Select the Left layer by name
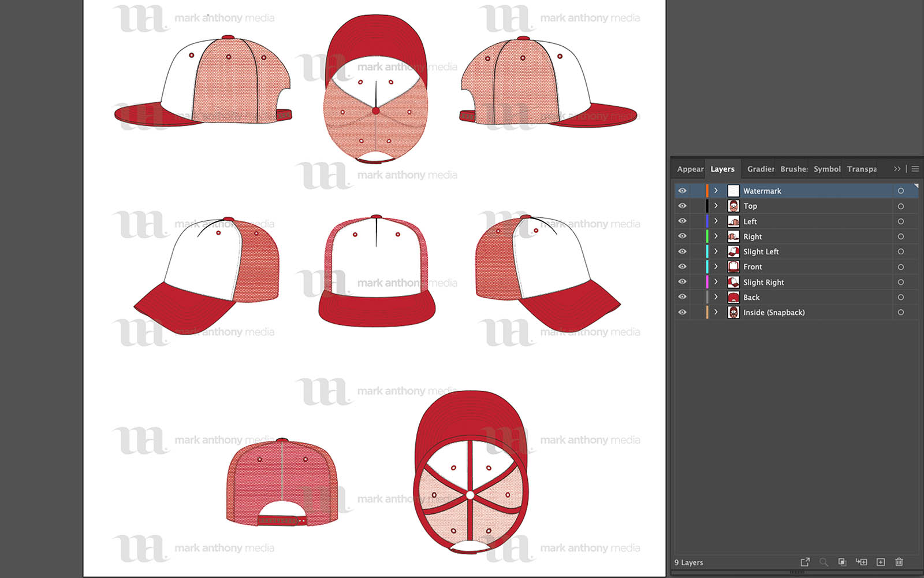This screenshot has height=578, width=924. [x=750, y=221]
